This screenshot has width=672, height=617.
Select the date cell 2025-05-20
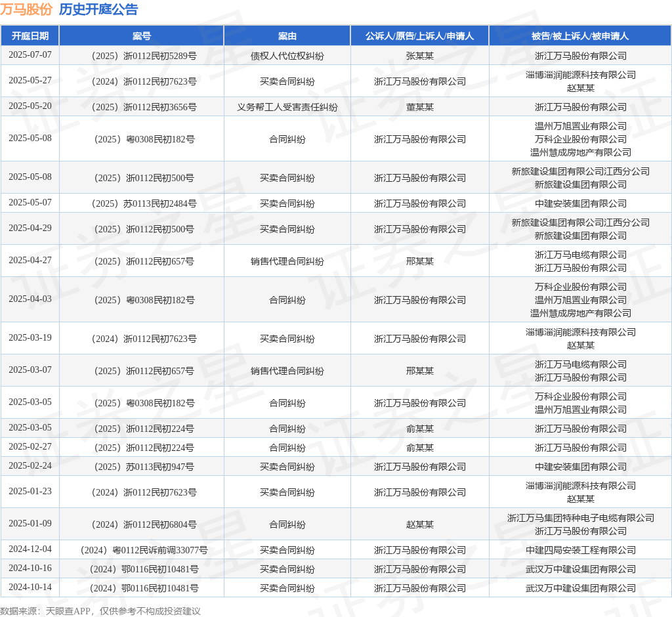[x=30, y=106]
